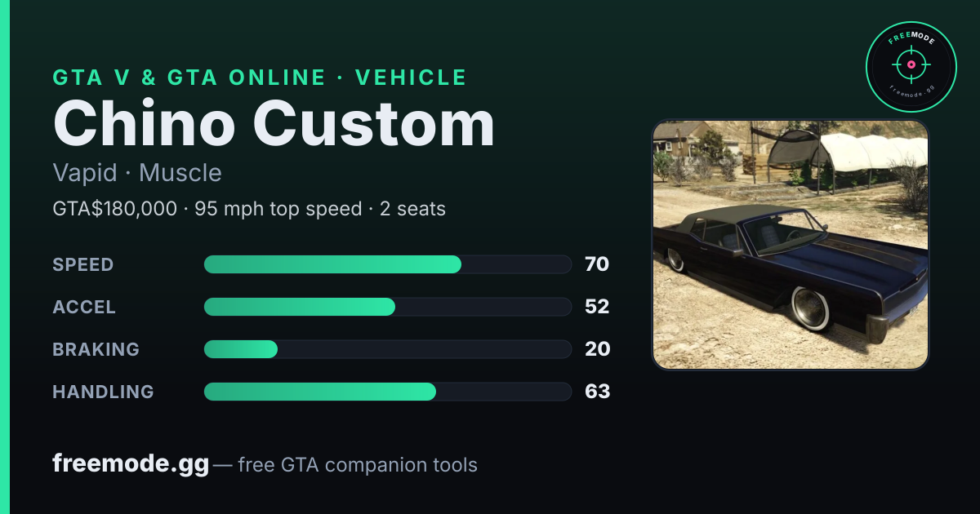Click the BRAKING stat bar
The image size is (980, 514).
(387, 349)
